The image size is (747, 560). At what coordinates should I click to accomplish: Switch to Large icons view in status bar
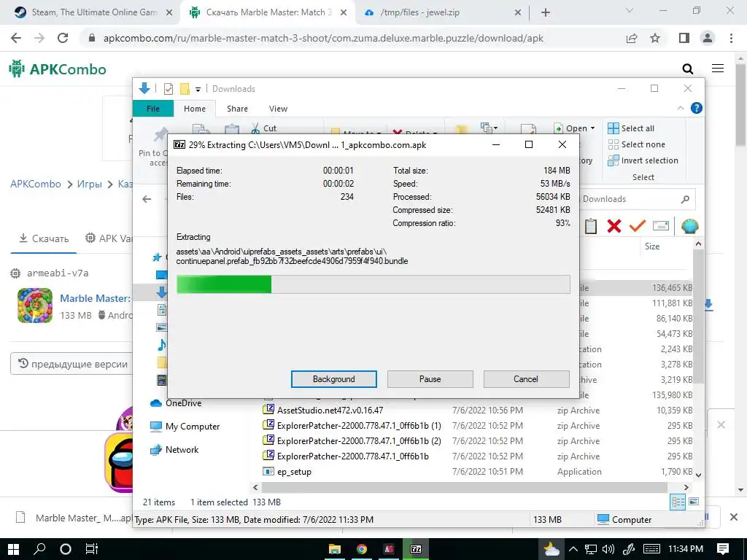point(694,502)
